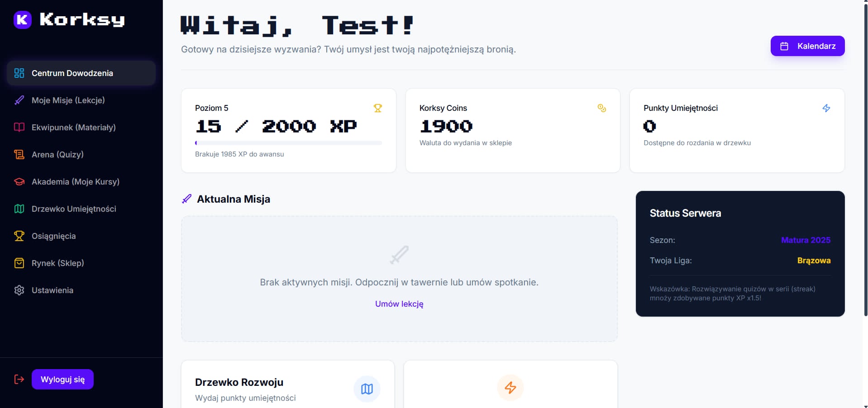Select Drzewko Umiejętności in sidebar
The height and width of the screenshot is (408, 868).
[x=81, y=209]
